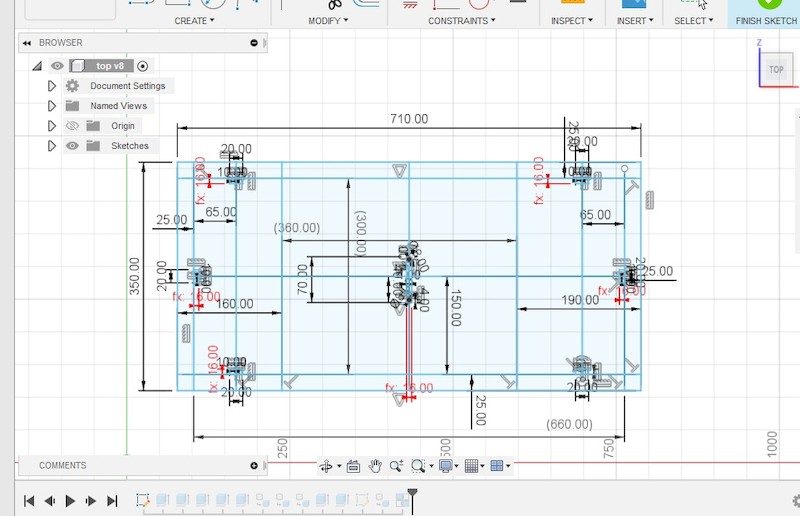
Task: Activate top v8 component radio button
Action: [143, 66]
